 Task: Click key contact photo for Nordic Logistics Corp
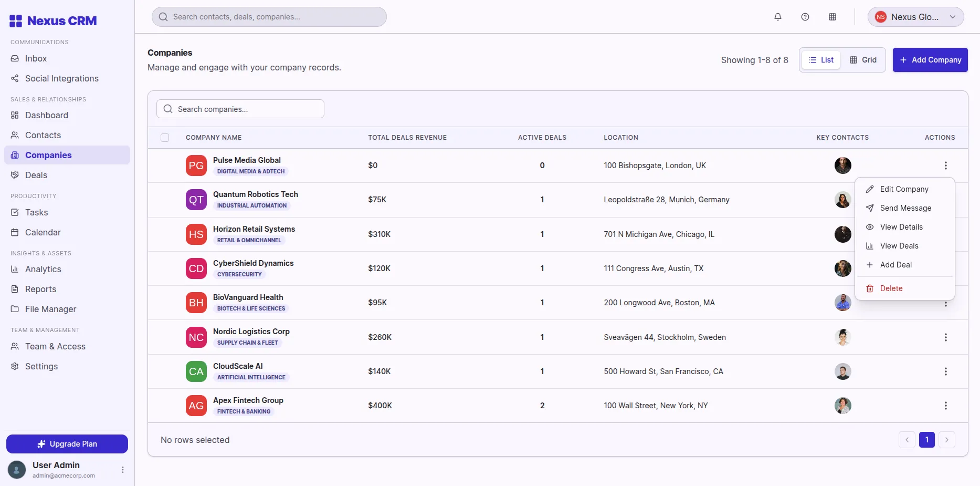tap(843, 337)
